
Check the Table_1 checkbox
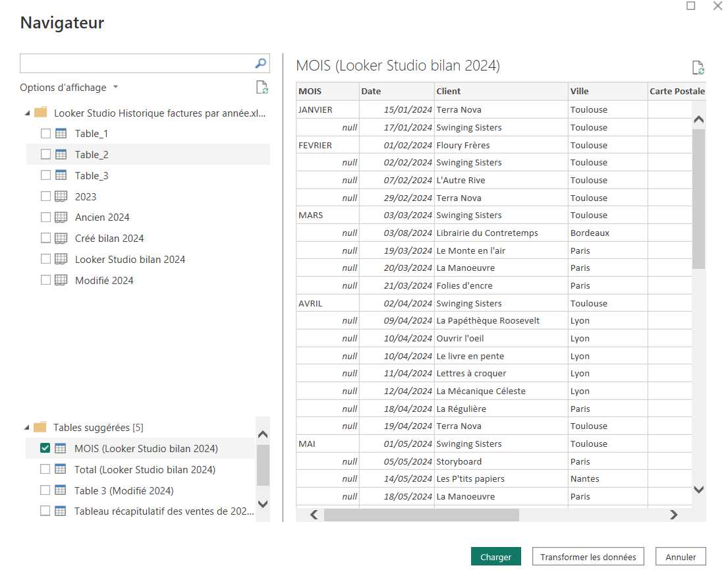(45, 134)
